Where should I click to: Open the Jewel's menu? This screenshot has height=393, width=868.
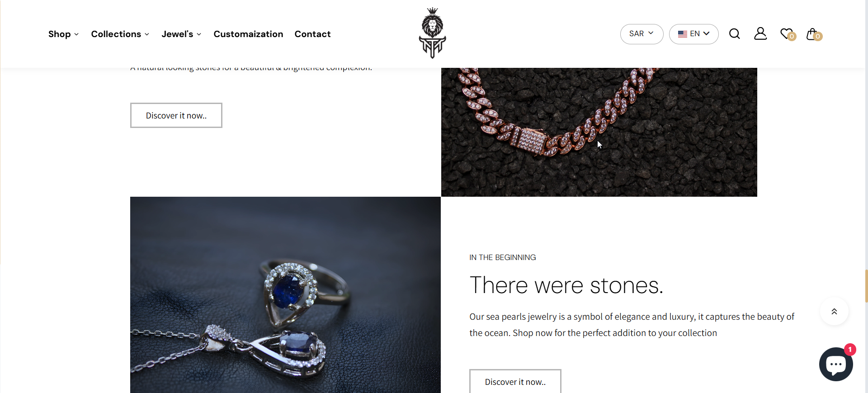(181, 34)
